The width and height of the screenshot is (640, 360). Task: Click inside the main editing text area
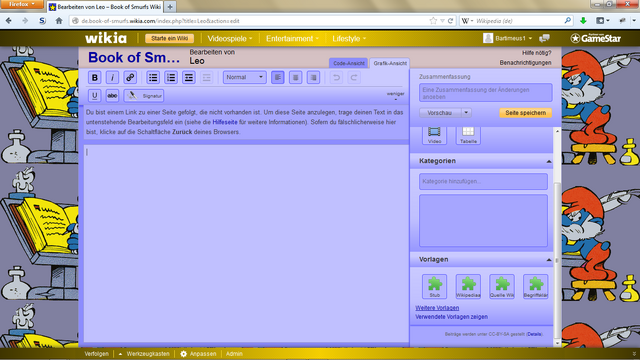246,243
